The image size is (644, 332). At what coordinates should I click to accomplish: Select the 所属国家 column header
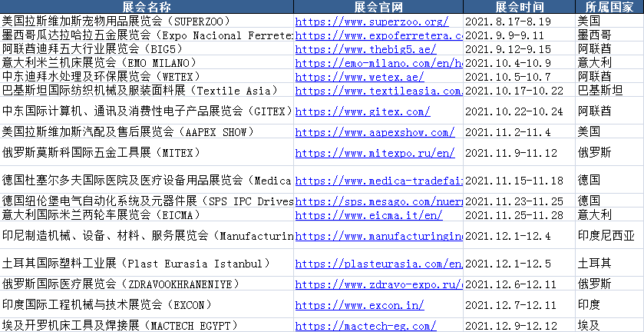609,7
